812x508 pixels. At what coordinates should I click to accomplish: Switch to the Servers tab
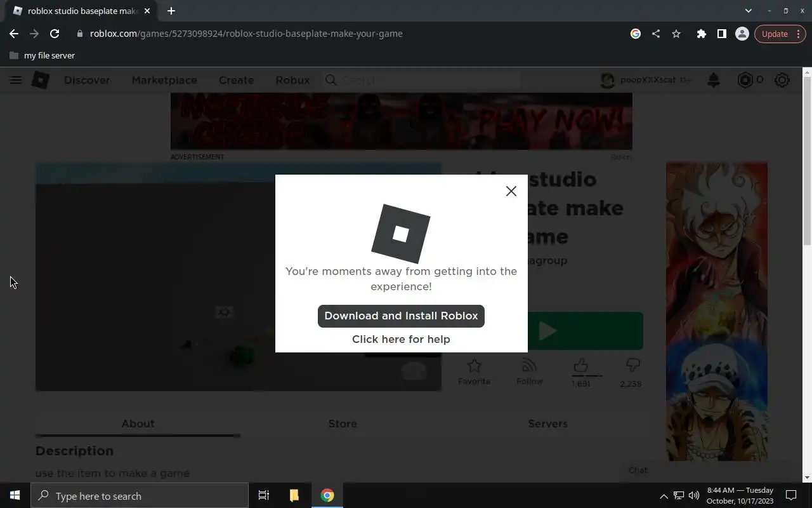coord(547,424)
